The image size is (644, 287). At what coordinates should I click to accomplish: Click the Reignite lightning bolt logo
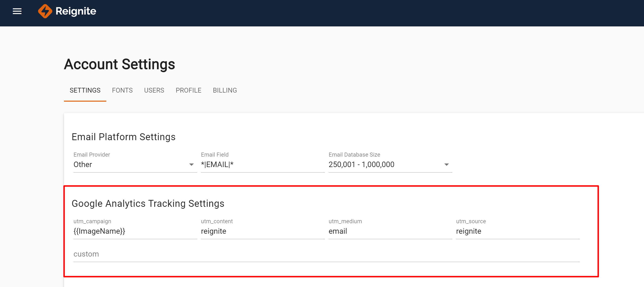click(x=45, y=11)
